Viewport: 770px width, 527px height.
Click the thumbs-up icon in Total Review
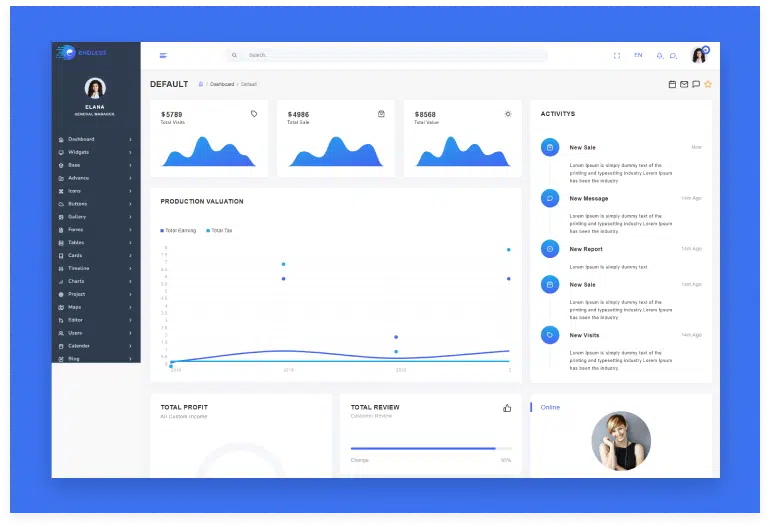(507, 408)
